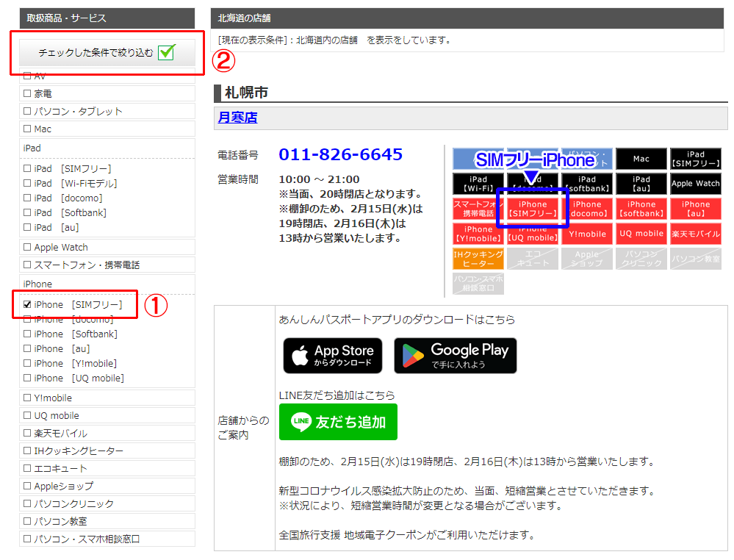Viewport: 734px width, 560px height.
Task: Tick the 家電 checkbox
Action: (27, 93)
